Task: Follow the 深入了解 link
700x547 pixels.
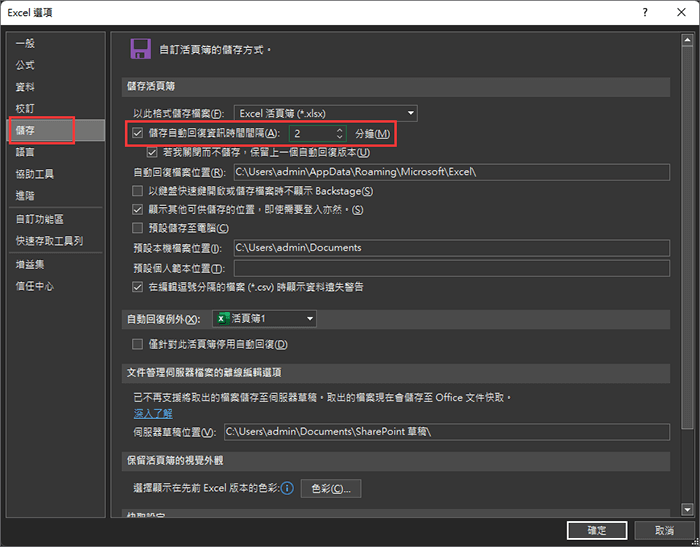Action: 153,413
